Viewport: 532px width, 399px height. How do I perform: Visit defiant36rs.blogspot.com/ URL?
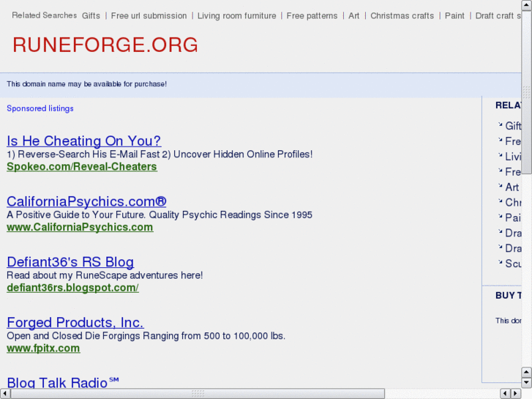72,288
